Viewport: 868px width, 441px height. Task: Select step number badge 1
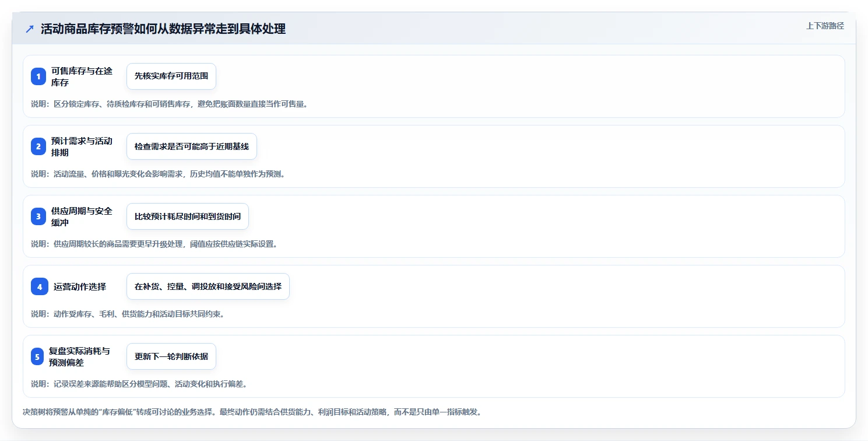pyautogui.click(x=38, y=76)
